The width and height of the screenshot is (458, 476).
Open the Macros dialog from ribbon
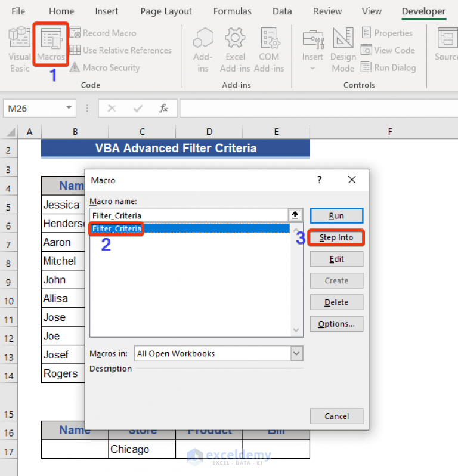[x=51, y=44]
